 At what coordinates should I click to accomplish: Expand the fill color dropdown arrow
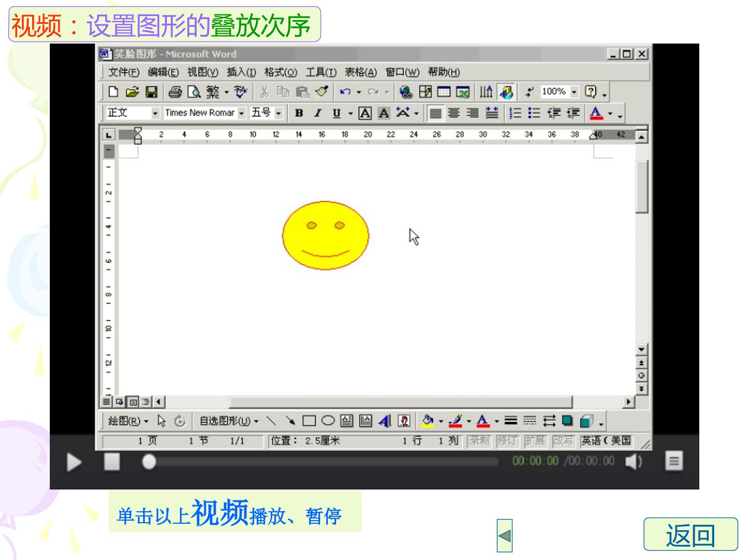(x=441, y=421)
